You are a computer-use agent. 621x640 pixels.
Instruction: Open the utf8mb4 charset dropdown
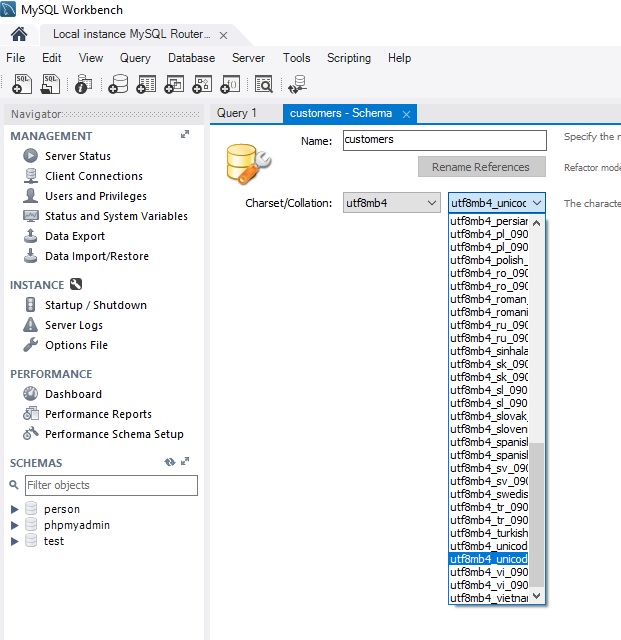click(x=392, y=203)
